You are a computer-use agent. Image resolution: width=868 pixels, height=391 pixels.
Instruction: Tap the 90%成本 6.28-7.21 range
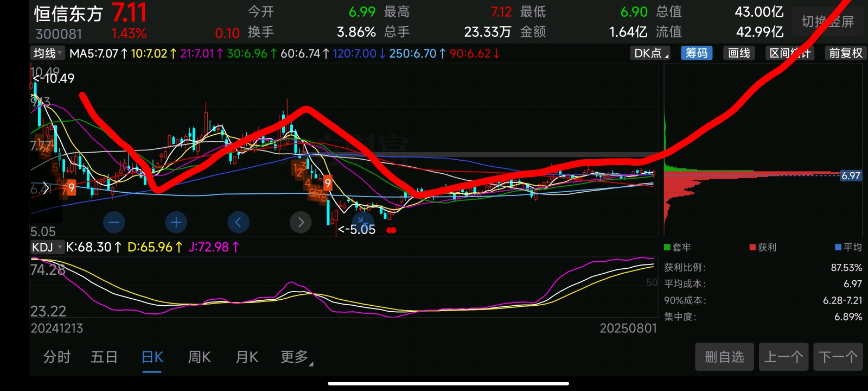point(843,300)
